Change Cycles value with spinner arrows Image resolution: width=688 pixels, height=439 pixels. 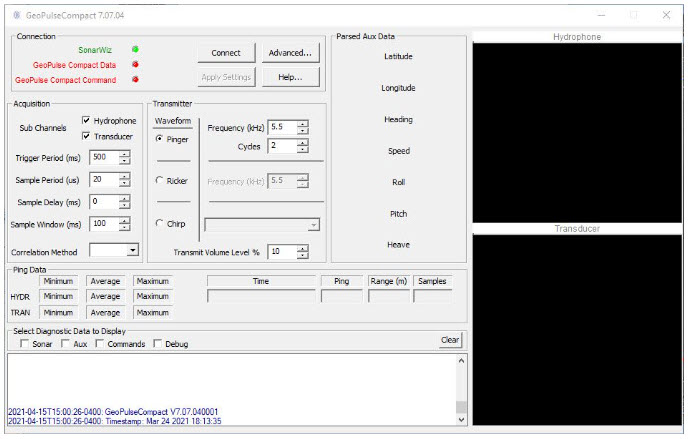pyautogui.click(x=303, y=146)
